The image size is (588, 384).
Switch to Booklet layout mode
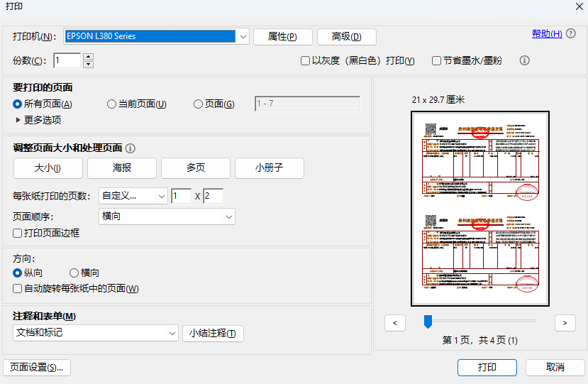(270, 168)
